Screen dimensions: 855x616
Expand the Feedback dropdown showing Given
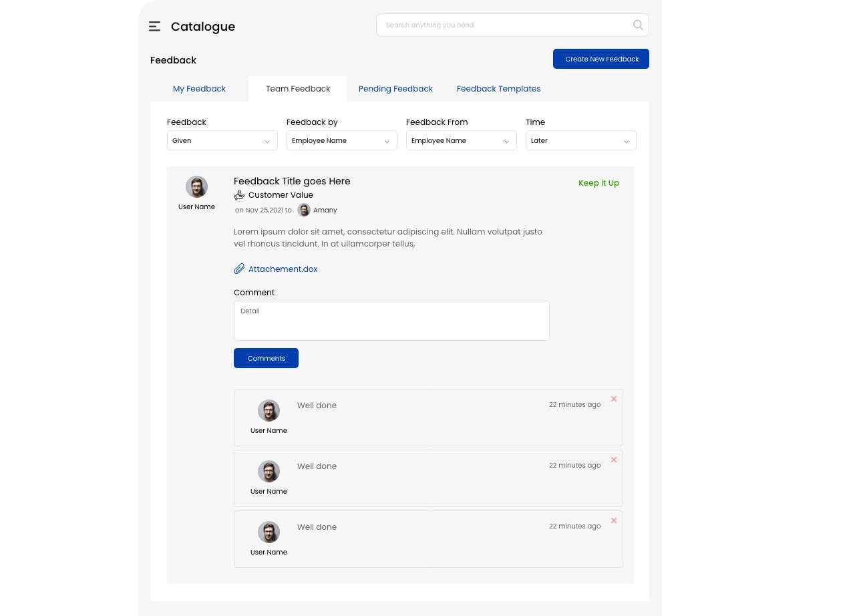[222, 140]
